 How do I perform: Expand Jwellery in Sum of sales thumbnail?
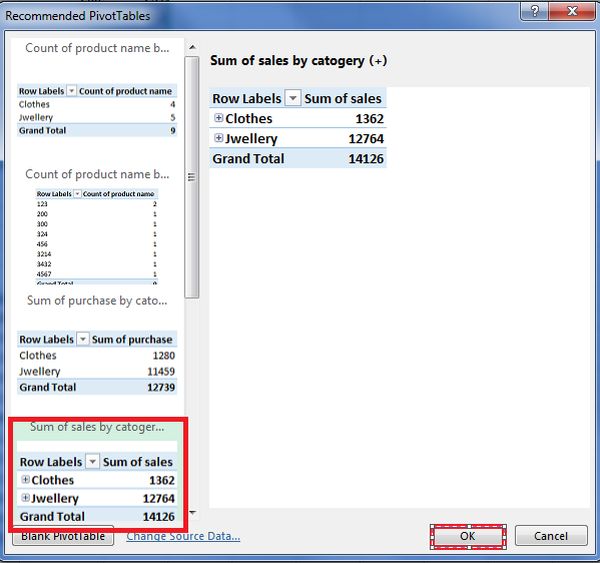coord(25,498)
